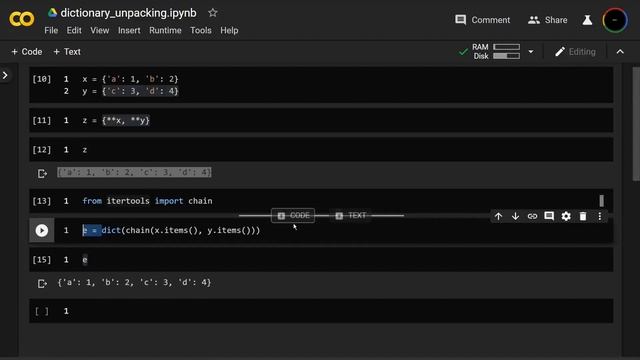The height and width of the screenshot is (360, 640).
Task: Open the Help menu
Action: (229, 31)
